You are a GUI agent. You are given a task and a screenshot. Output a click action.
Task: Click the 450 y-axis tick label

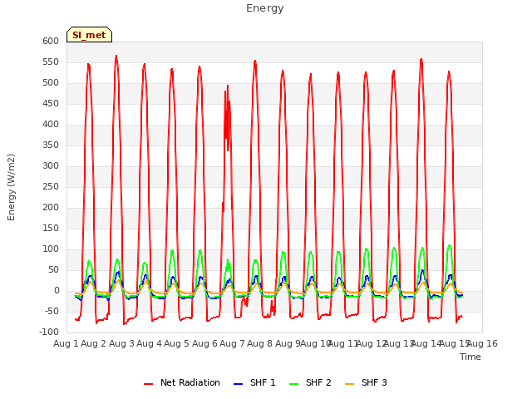coord(51,103)
